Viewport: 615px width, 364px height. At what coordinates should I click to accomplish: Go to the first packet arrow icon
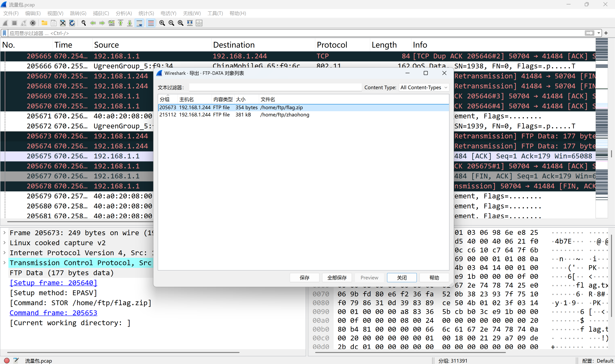coord(121,23)
